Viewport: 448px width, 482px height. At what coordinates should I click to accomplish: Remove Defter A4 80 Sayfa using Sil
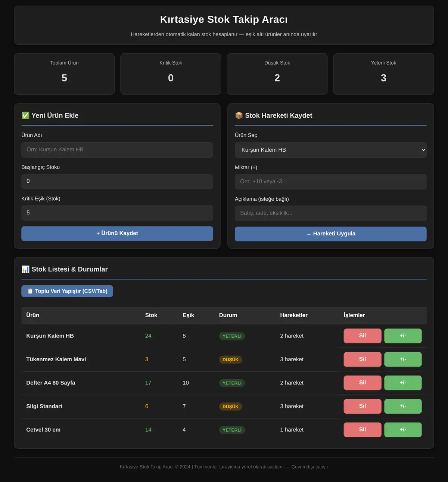point(363,383)
